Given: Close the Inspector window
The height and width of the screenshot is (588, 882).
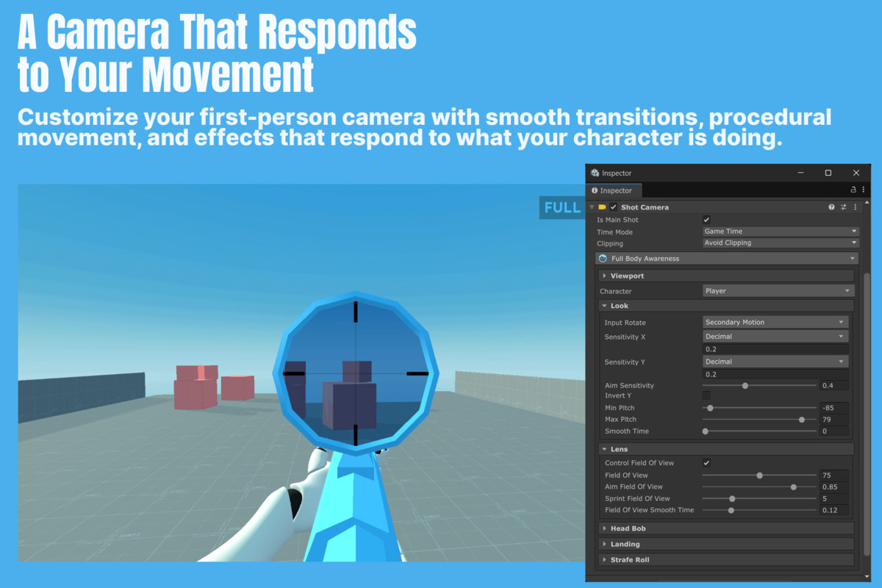Looking at the screenshot, I should click(x=856, y=173).
